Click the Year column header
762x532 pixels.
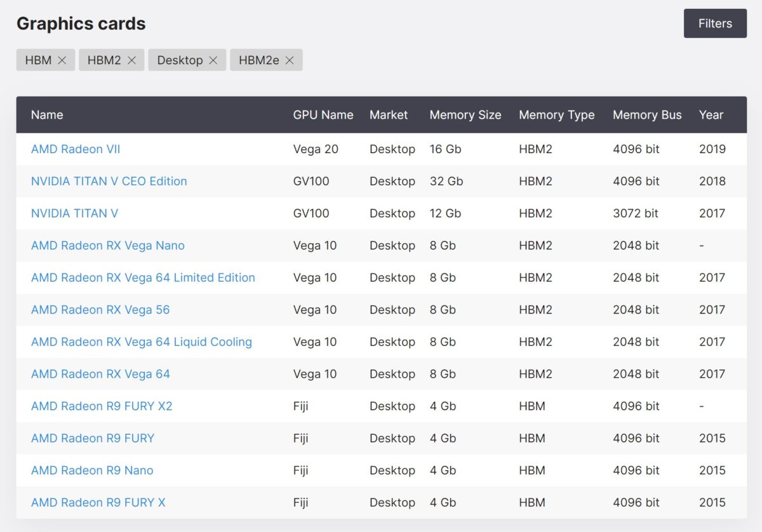[x=711, y=115]
